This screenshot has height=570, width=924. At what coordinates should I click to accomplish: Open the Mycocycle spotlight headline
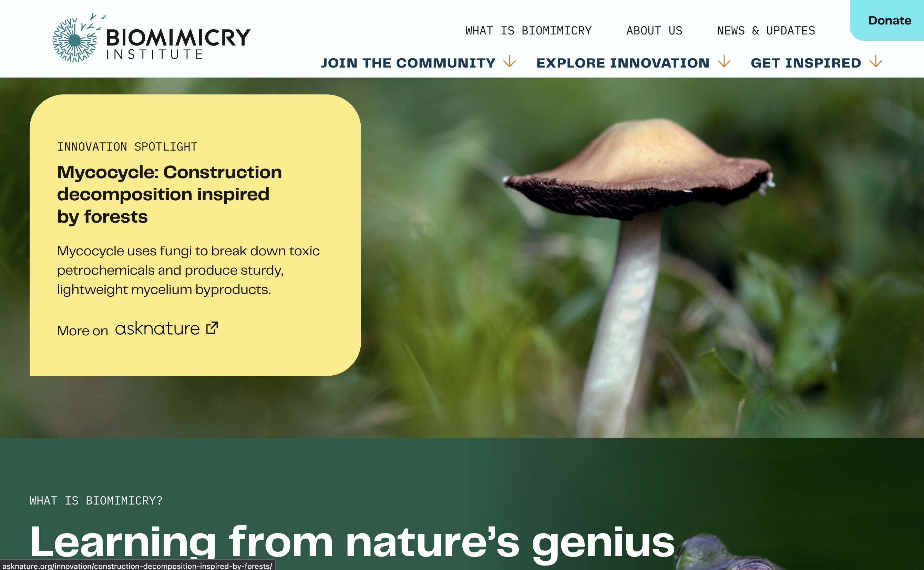click(x=169, y=194)
